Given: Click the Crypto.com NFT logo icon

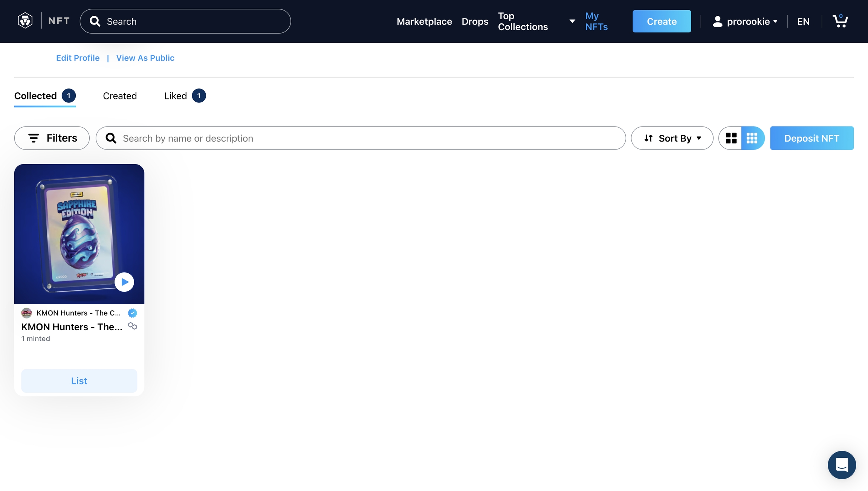Looking at the screenshot, I should point(25,21).
